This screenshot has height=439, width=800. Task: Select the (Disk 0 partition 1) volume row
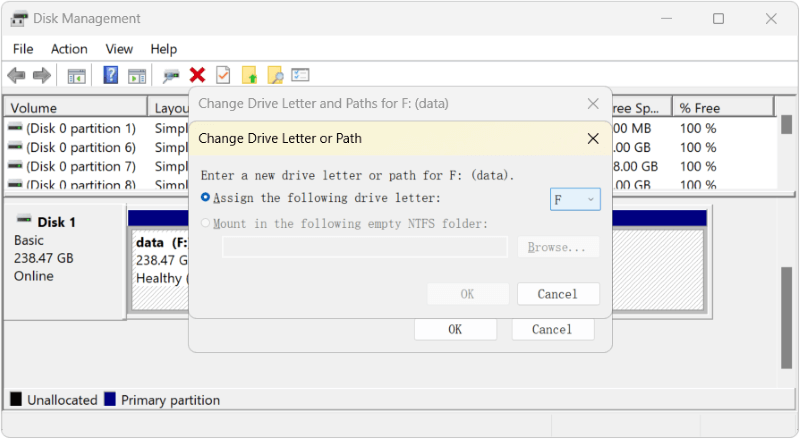click(x=81, y=128)
